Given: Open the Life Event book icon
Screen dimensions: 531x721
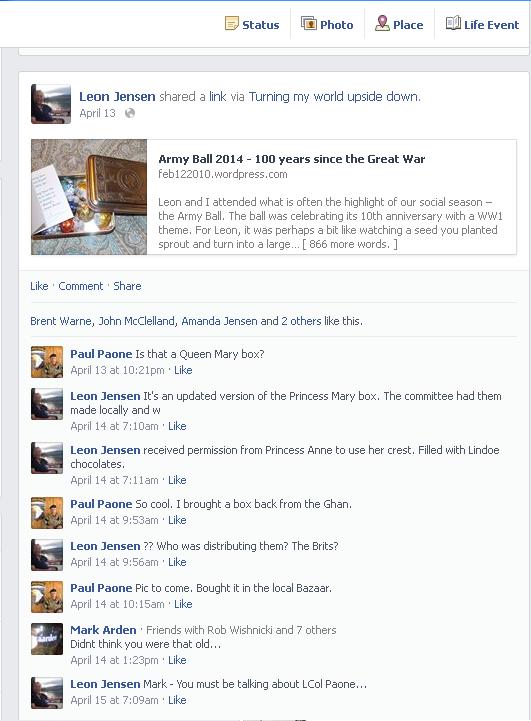Looking at the screenshot, I should tap(453, 23).
